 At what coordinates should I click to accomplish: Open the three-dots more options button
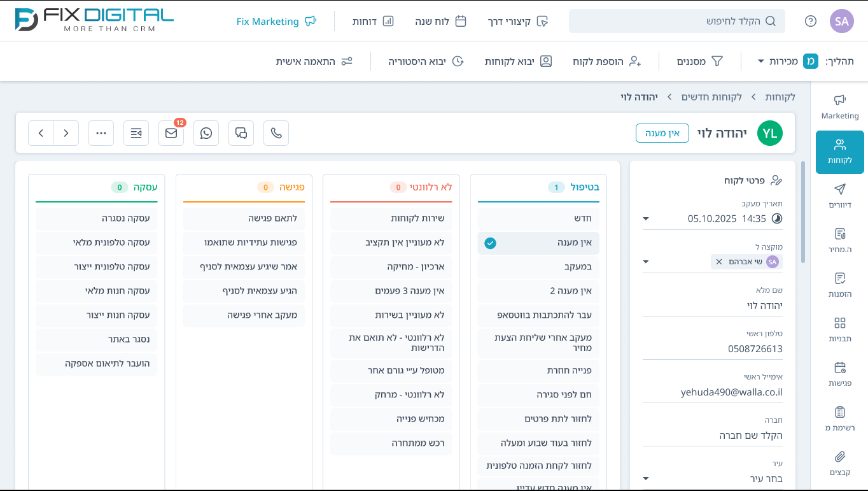(101, 133)
